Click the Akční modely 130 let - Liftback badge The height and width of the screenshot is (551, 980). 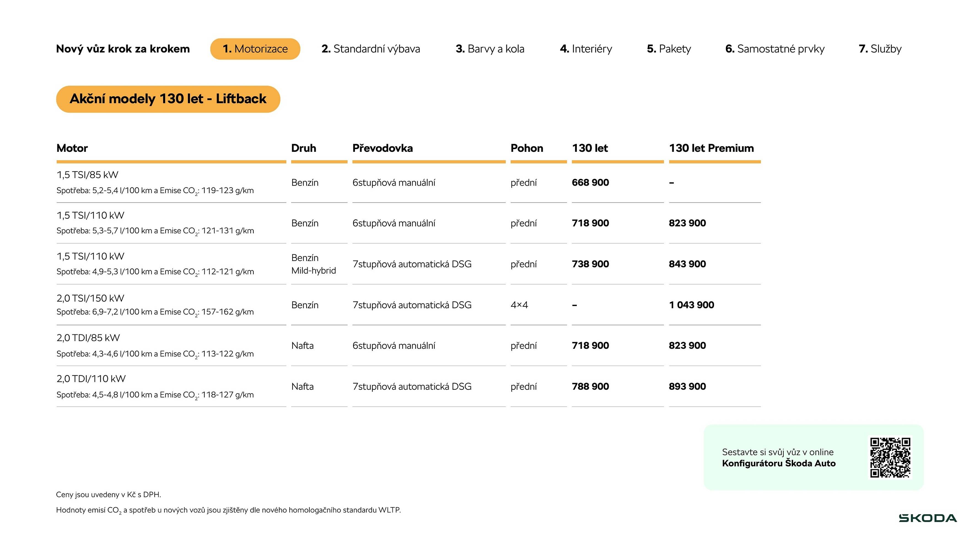(x=168, y=99)
